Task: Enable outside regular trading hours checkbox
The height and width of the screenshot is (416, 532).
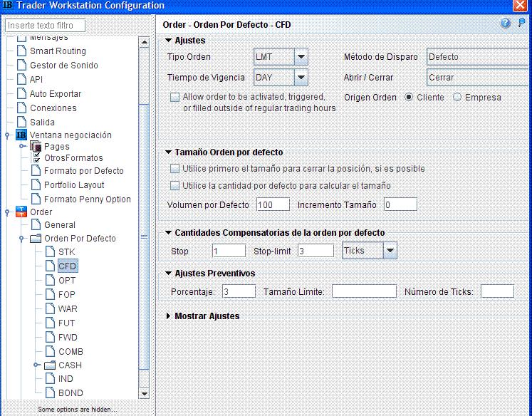Action: [x=174, y=98]
